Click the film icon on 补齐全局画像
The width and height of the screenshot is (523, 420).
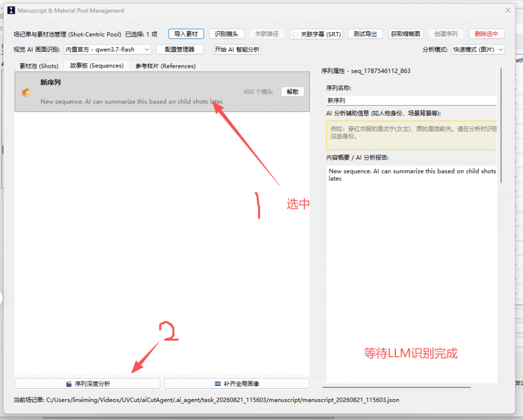pyautogui.click(x=218, y=384)
